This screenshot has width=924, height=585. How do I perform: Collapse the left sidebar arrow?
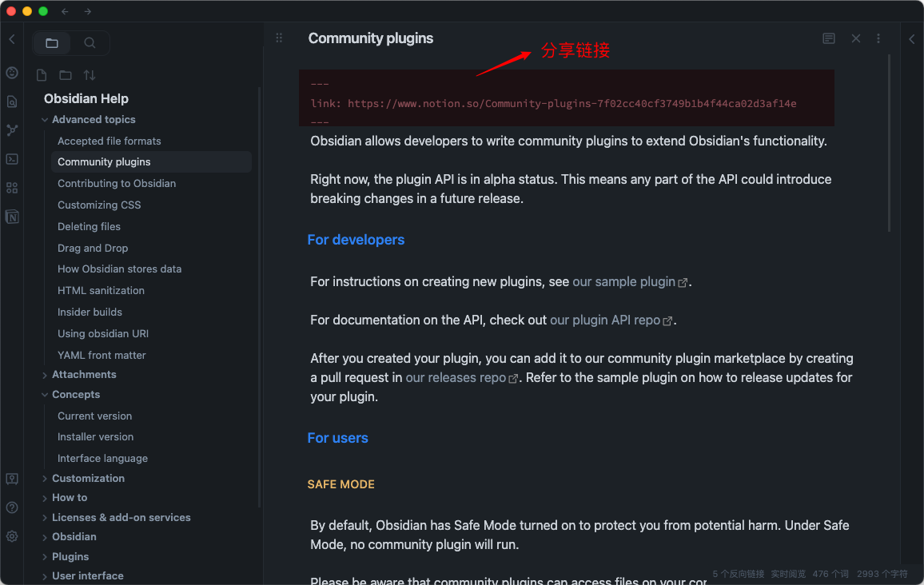tap(12, 39)
